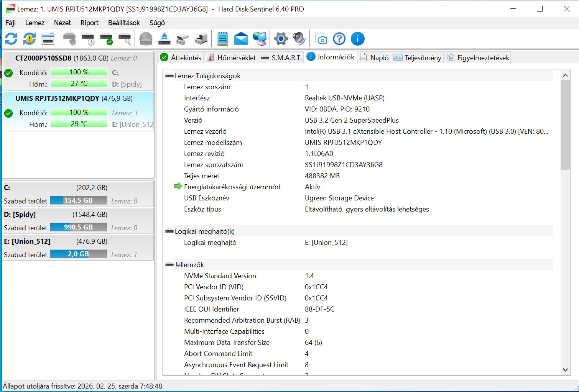Collapse the Jellemzők section
The image size is (579, 392).
169,265
